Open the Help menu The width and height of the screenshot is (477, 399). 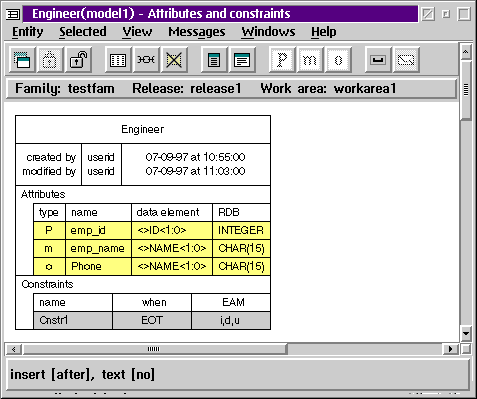pos(324,32)
